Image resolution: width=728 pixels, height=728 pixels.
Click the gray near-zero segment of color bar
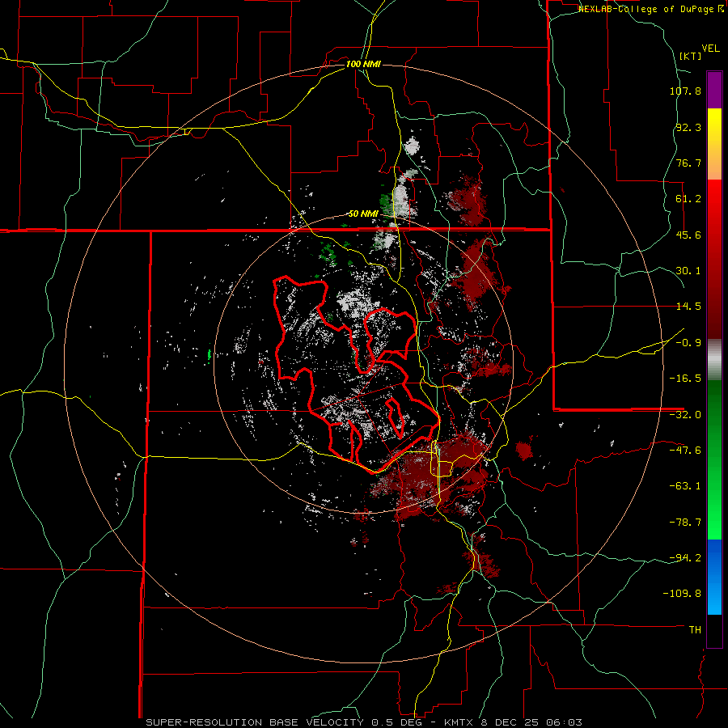714,359
